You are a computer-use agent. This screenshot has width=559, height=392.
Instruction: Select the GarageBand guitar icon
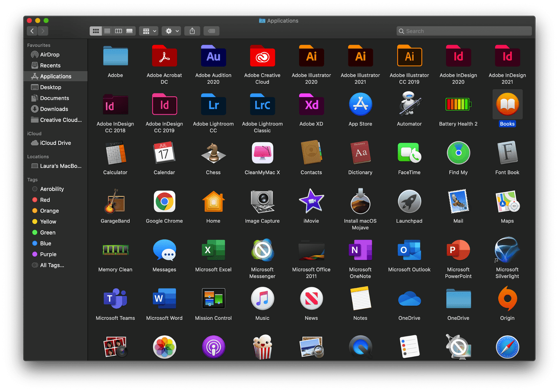pyautogui.click(x=115, y=202)
